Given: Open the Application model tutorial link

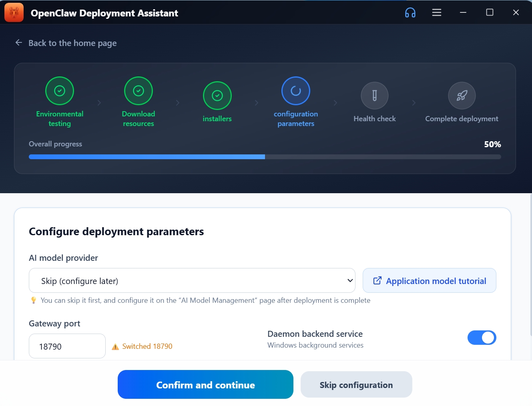Looking at the screenshot, I should pos(429,280).
